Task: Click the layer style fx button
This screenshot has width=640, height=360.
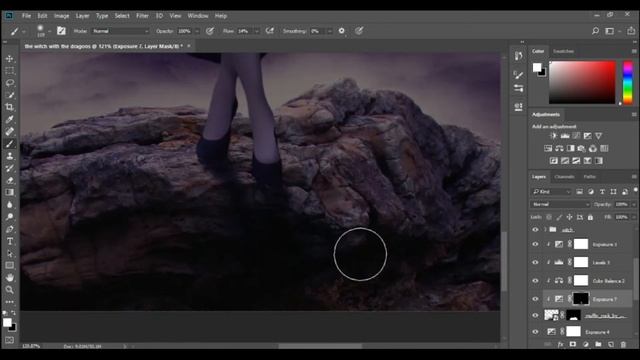Action: tap(560, 344)
